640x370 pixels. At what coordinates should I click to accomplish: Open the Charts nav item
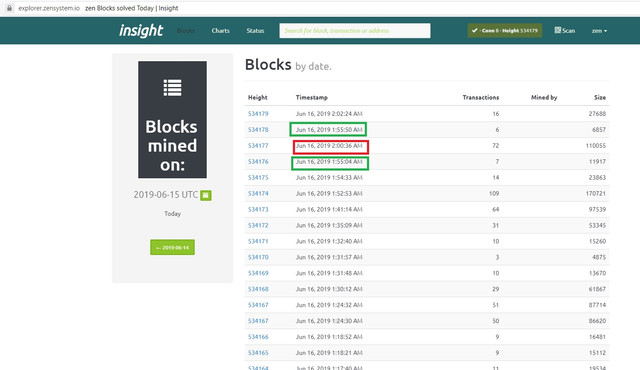pyautogui.click(x=220, y=31)
